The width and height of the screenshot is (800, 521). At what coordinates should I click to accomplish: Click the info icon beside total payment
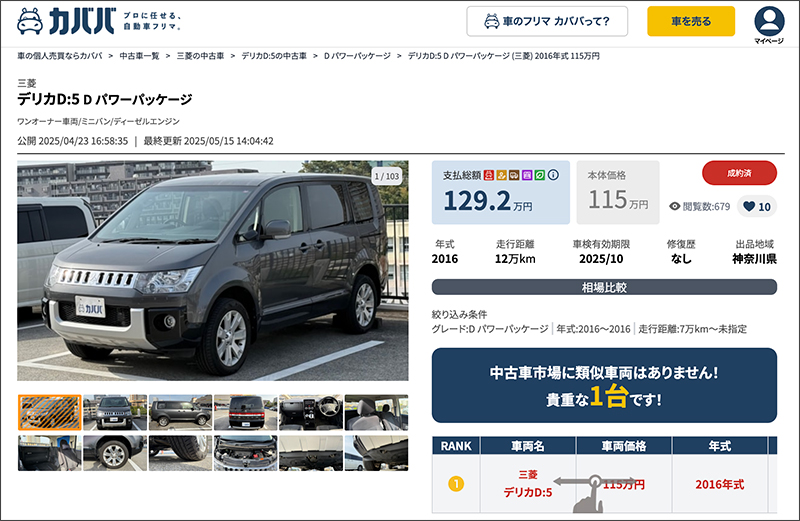pyautogui.click(x=553, y=175)
